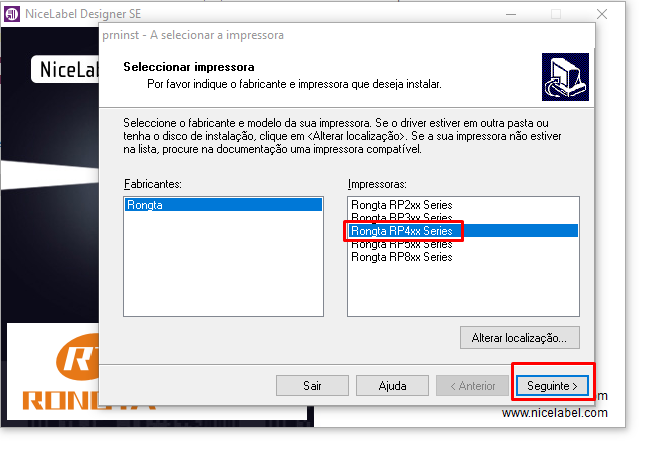This screenshot has height=471, width=649.
Task: Open Ajuda help button
Action: (392, 386)
